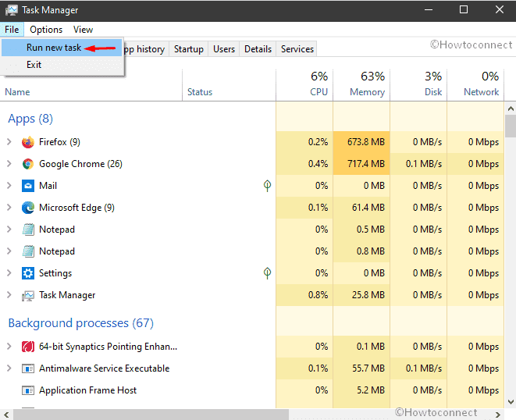
Task: Minimize the Task Manager window
Action: (x=429, y=10)
